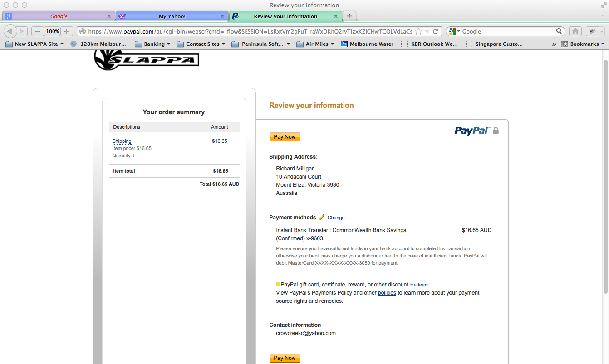
Task: Click in the Google search field
Action: (x=508, y=31)
